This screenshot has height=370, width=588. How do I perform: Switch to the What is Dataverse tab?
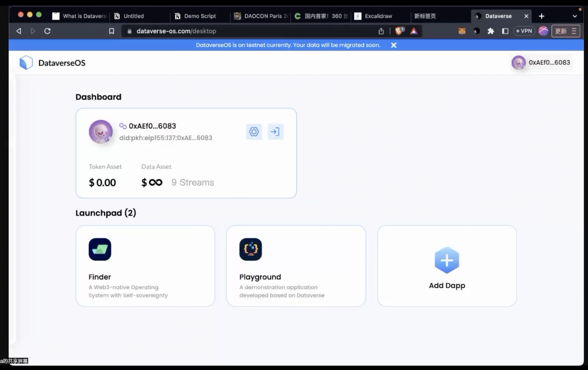tap(79, 16)
